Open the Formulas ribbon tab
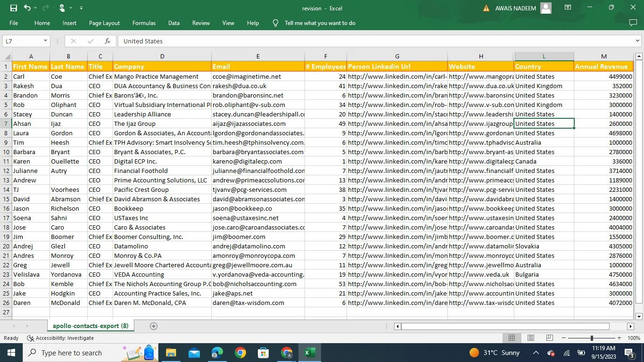Viewport: 644px width, 362px height. [x=144, y=23]
